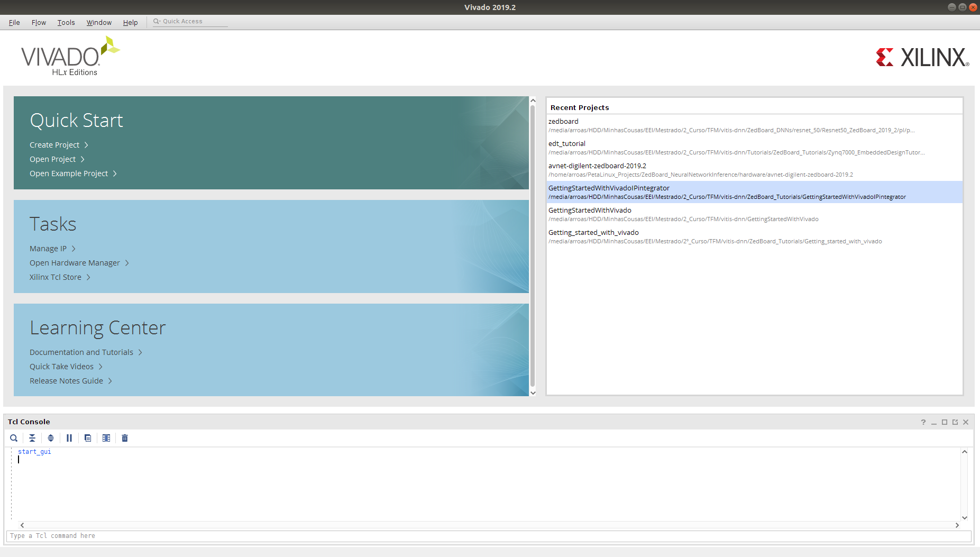
Task: Expand chevron next to Create Project
Action: (86, 145)
